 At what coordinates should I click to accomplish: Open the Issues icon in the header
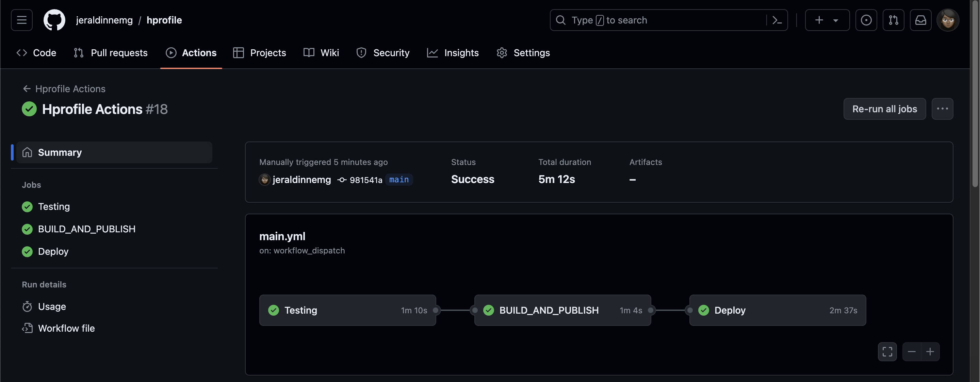(866, 20)
